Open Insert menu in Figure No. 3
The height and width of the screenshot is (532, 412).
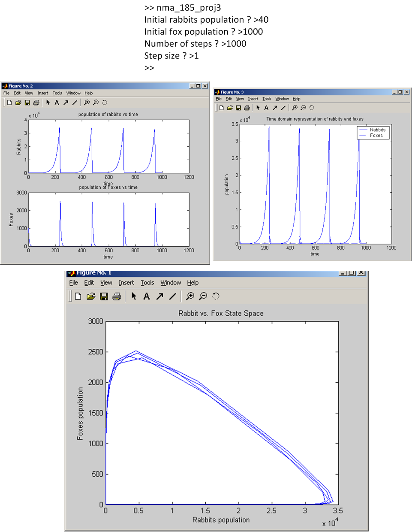tap(253, 99)
